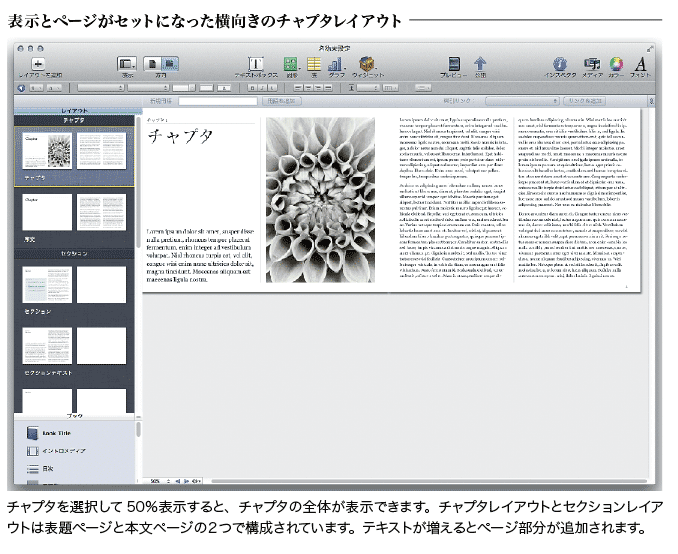Open the list style dropdown
Viewport: 678px width, 554px height.
(423, 88)
